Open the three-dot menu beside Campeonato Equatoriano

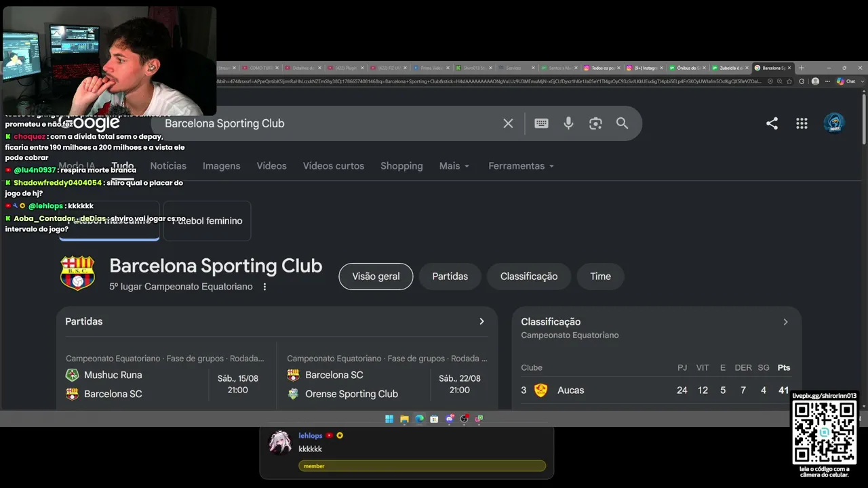coord(264,287)
